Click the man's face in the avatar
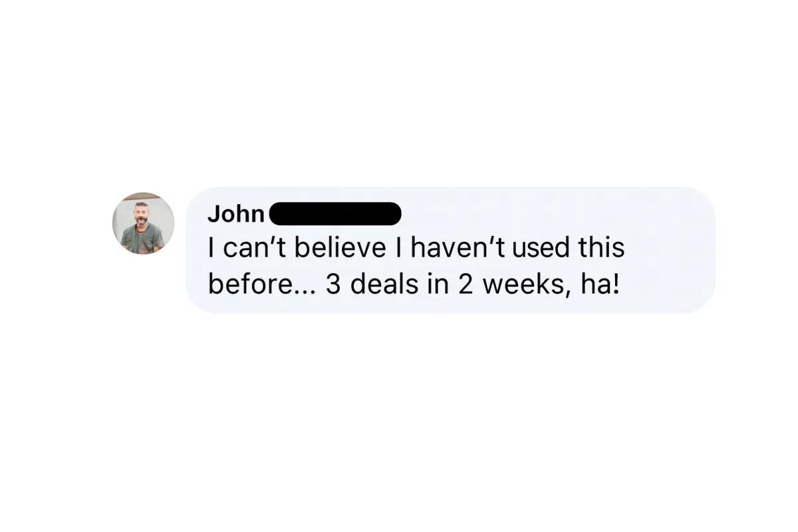The width and height of the screenshot is (798, 532). point(142,213)
